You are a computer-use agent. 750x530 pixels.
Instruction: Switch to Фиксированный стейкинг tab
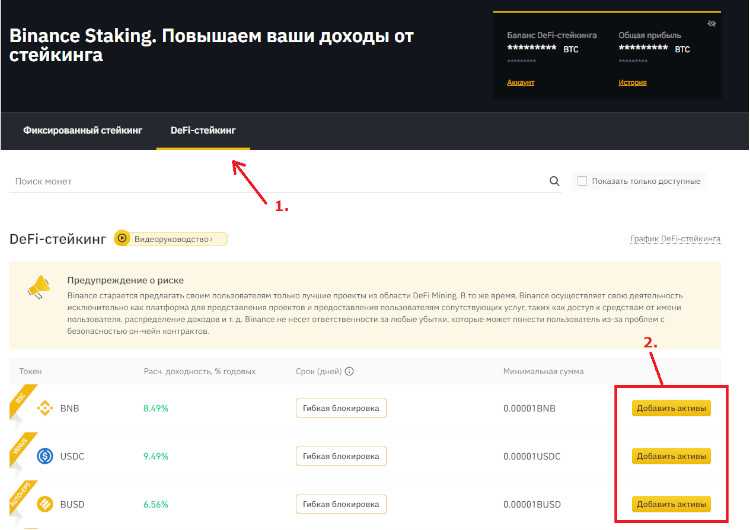pyautogui.click(x=83, y=130)
